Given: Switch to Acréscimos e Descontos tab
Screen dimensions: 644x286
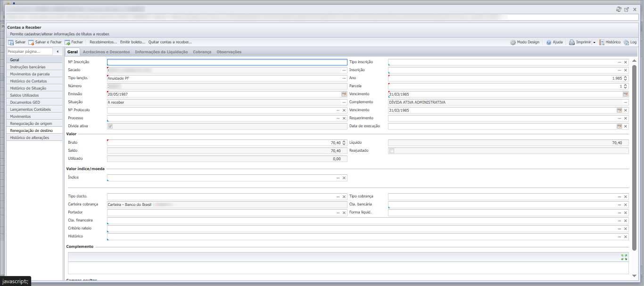Looking at the screenshot, I should pyautogui.click(x=106, y=52).
